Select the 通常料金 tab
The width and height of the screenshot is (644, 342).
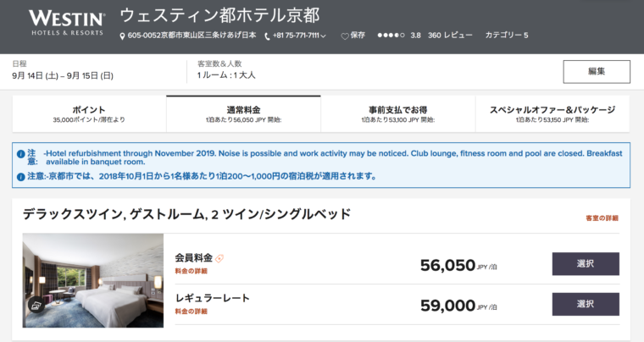243,114
